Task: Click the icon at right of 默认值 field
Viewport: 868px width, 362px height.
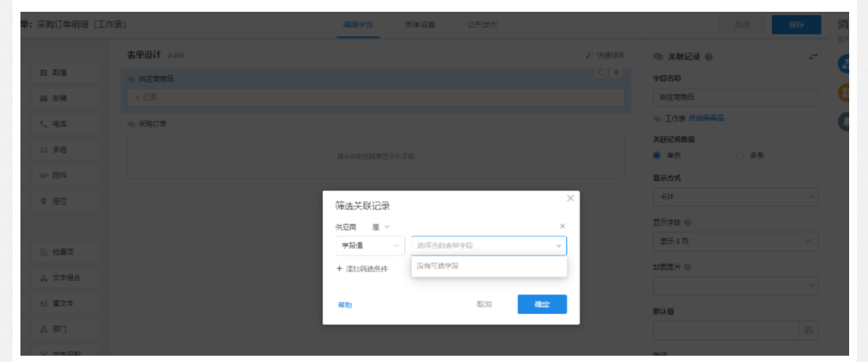Action: coord(809,331)
